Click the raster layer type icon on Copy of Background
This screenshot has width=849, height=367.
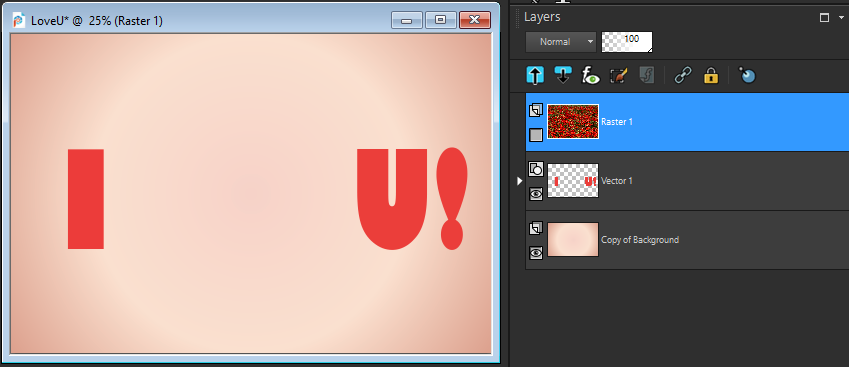pos(535,228)
